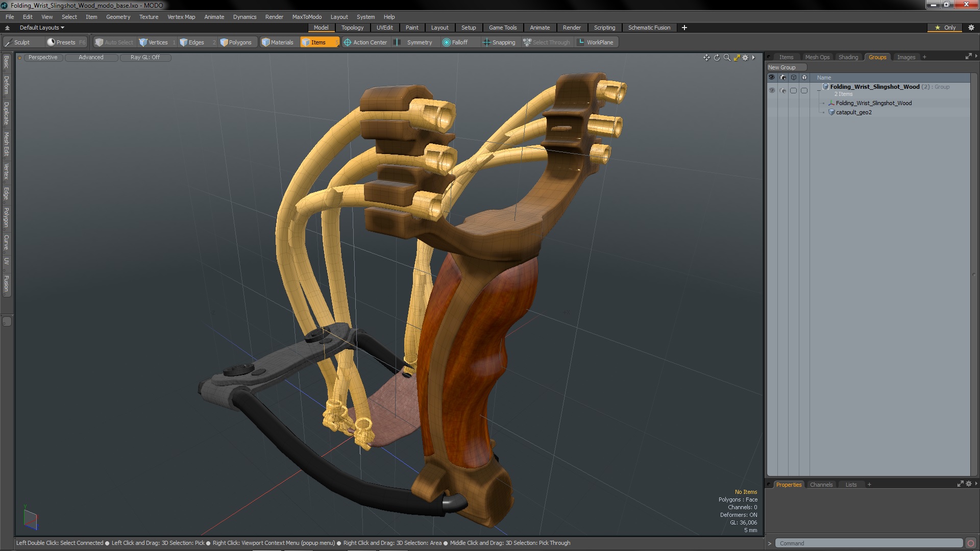980x551 pixels.
Task: Click the viewport rotate icon
Action: click(717, 58)
